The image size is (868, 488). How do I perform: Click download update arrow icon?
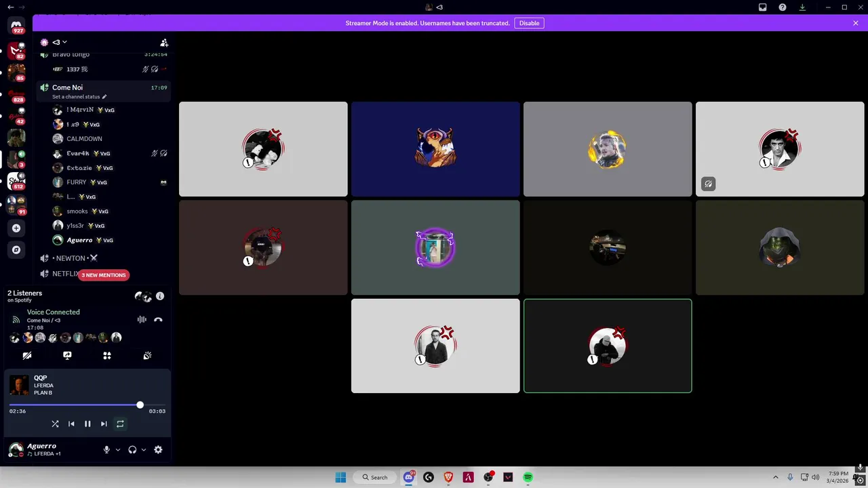point(802,7)
